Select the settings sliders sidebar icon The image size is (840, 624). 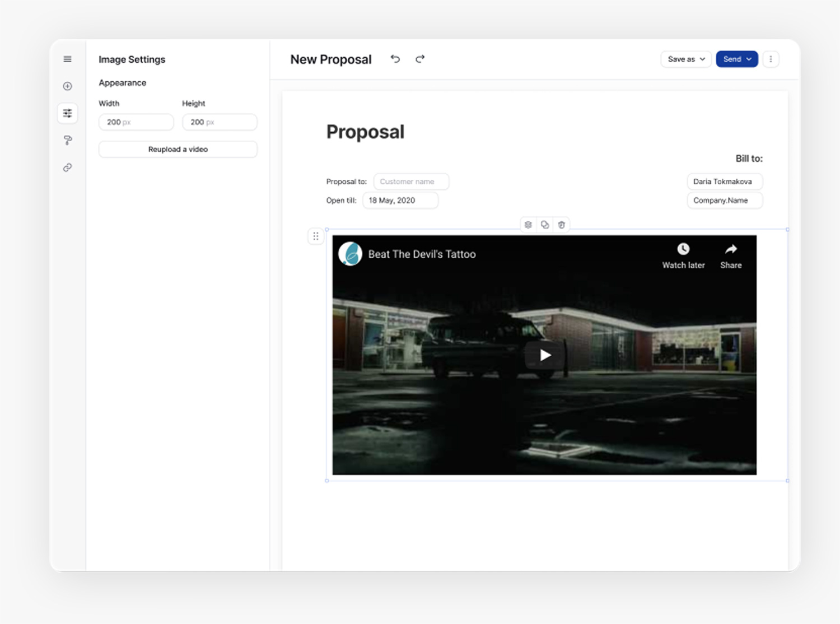pos(67,113)
